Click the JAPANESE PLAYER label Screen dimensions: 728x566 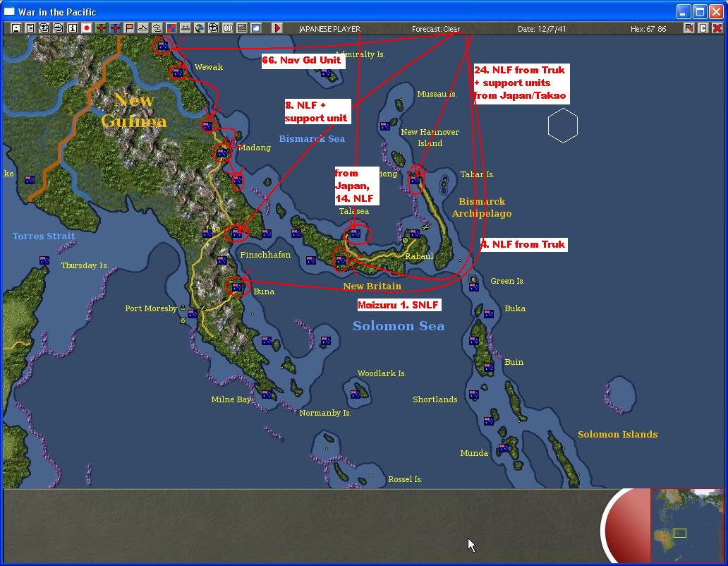coord(329,29)
